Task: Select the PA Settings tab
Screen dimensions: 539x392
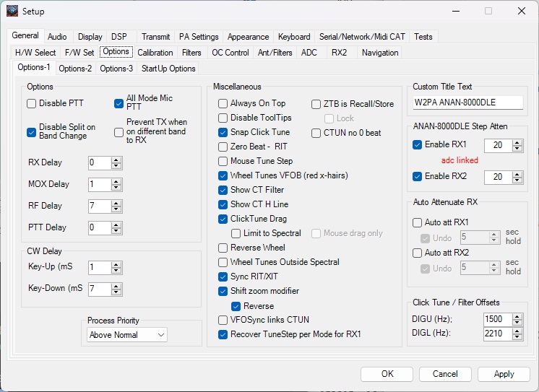Action: point(199,37)
